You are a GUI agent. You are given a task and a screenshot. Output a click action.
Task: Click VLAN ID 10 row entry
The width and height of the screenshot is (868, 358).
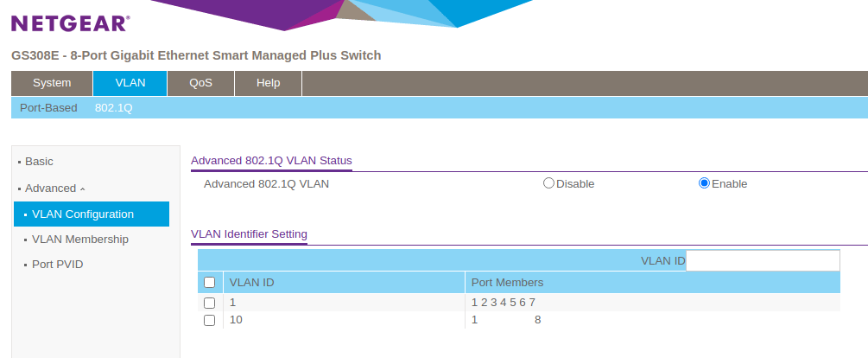235,320
